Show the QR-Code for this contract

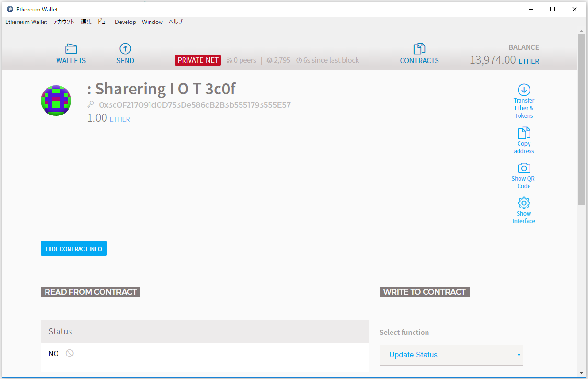(x=524, y=176)
